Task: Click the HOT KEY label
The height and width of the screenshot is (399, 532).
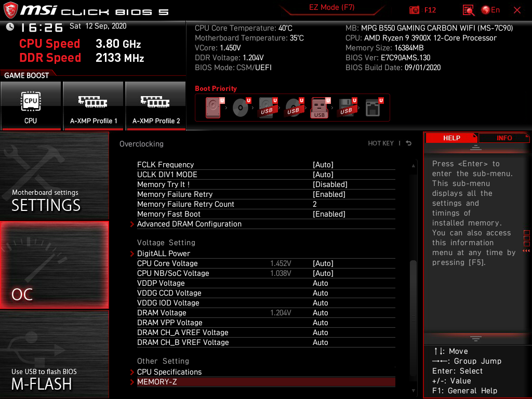Action: (x=381, y=143)
